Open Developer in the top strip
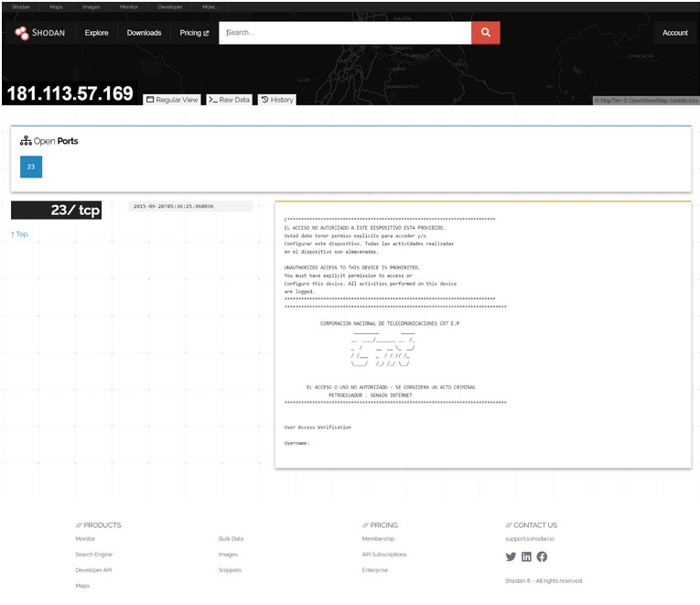 [x=169, y=6]
